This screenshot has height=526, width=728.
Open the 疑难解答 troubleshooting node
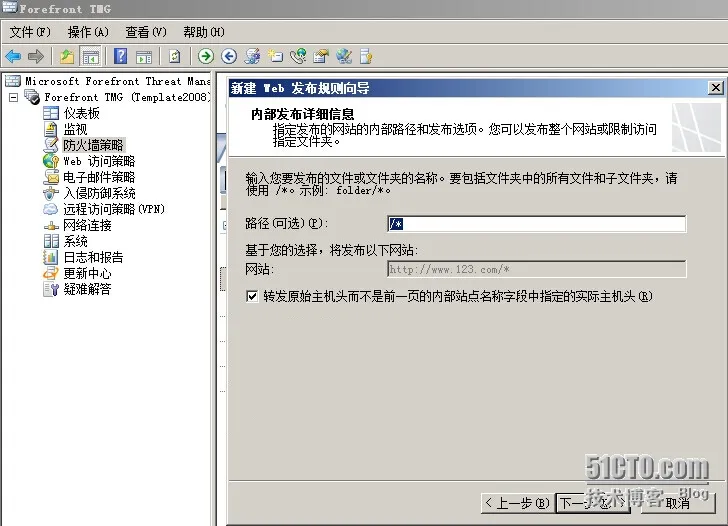(87, 289)
